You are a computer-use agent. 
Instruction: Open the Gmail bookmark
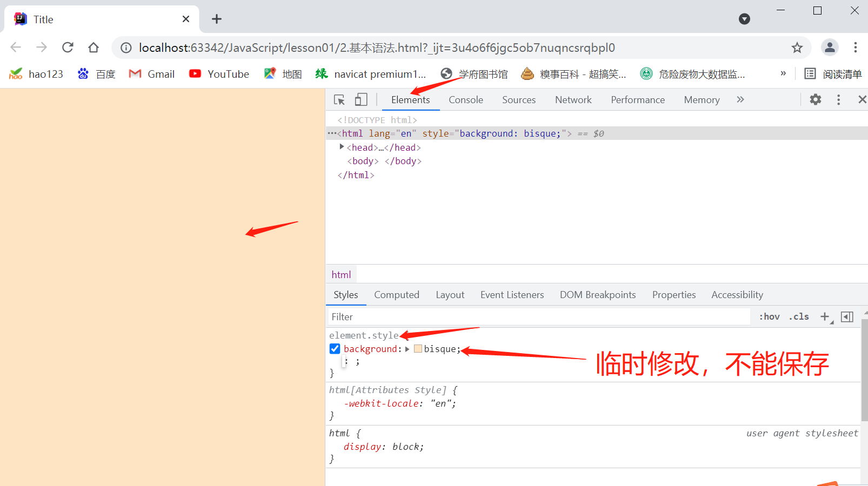coord(152,74)
